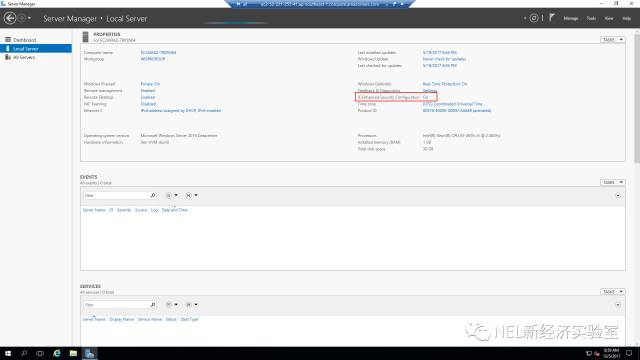Sort Events by Date and Time column

pyautogui.click(x=174, y=210)
